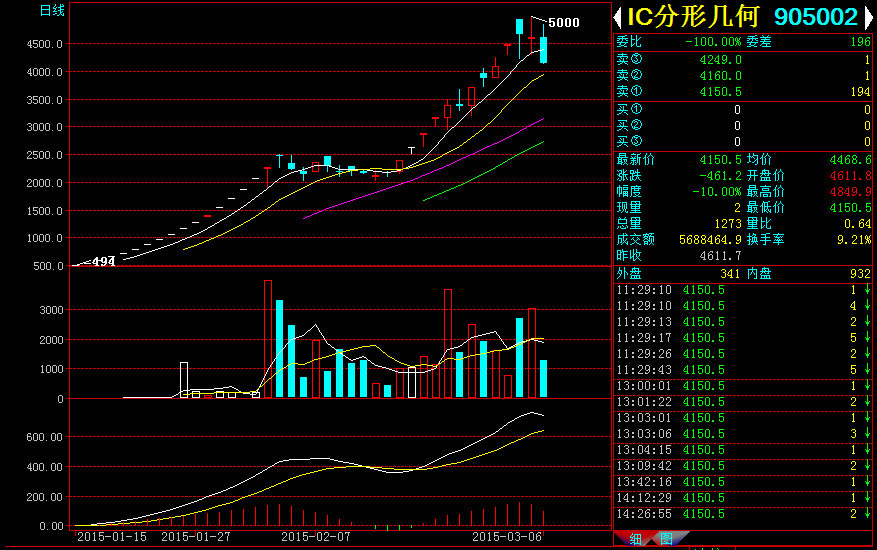Click the 卖① volume 194
Image resolution: width=877 pixels, height=550 pixels.
click(860, 92)
